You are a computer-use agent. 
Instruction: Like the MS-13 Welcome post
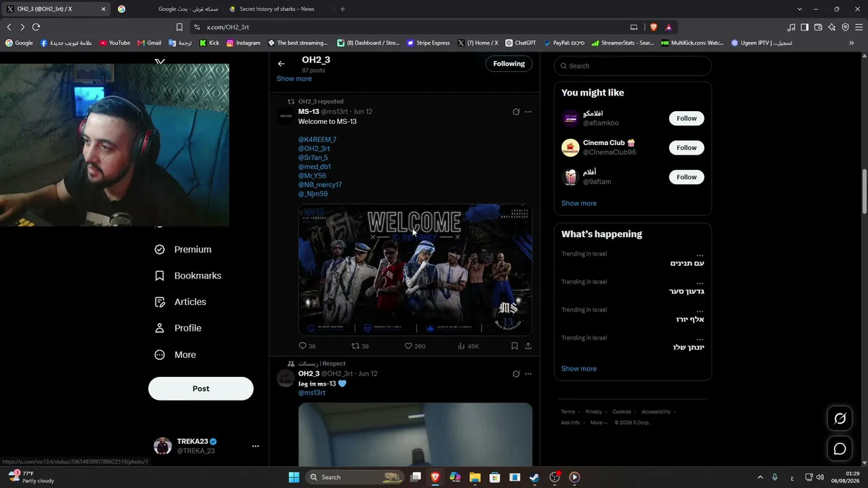pyautogui.click(x=415, y=346)
